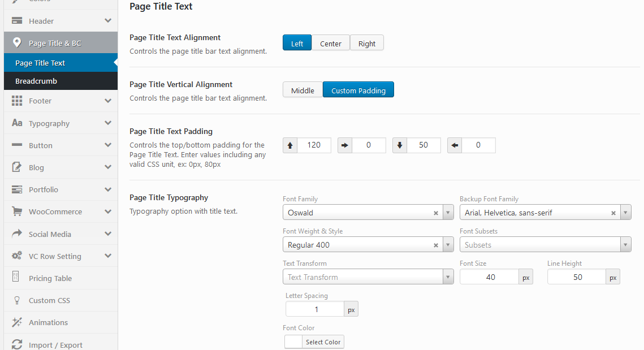Image resolution: width=644 pixels, height=350 pixels.
Task: Click the Line Height px unit label
Action: 613,277
